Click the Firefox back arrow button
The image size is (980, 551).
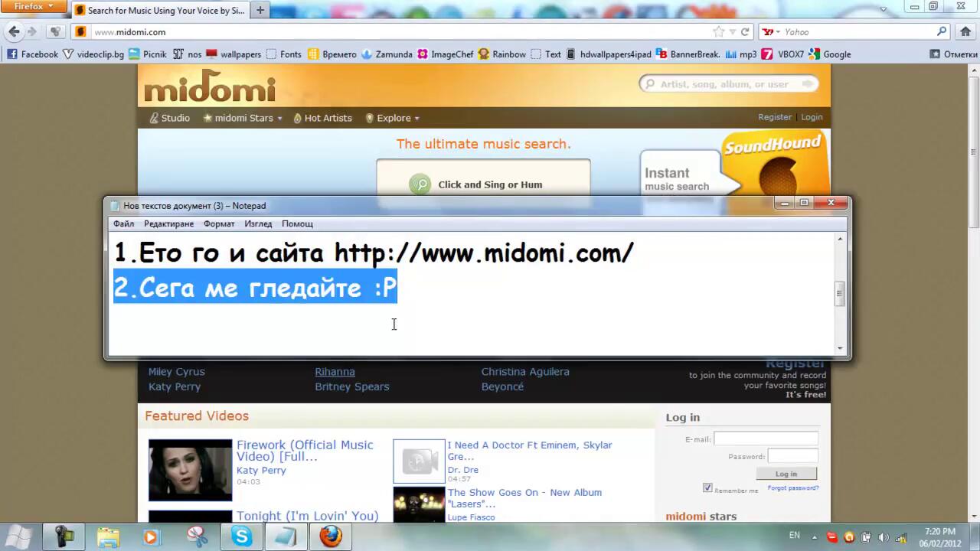[14, 32]
